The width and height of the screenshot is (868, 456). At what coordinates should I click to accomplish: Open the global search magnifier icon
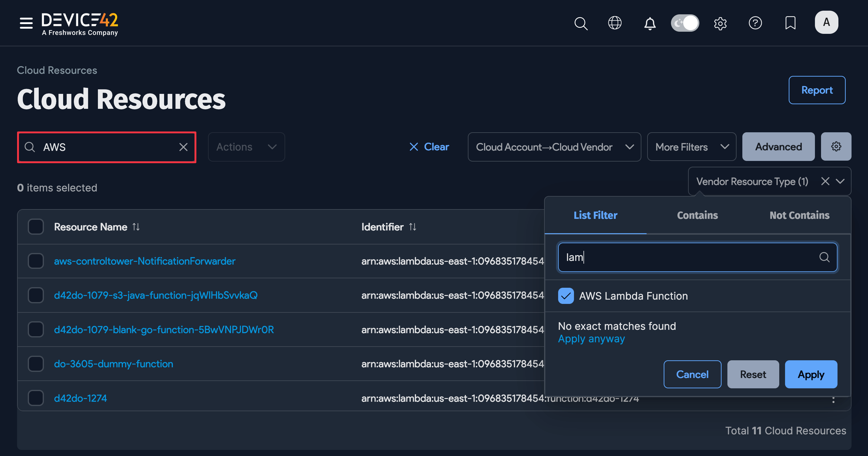(581, 23)
